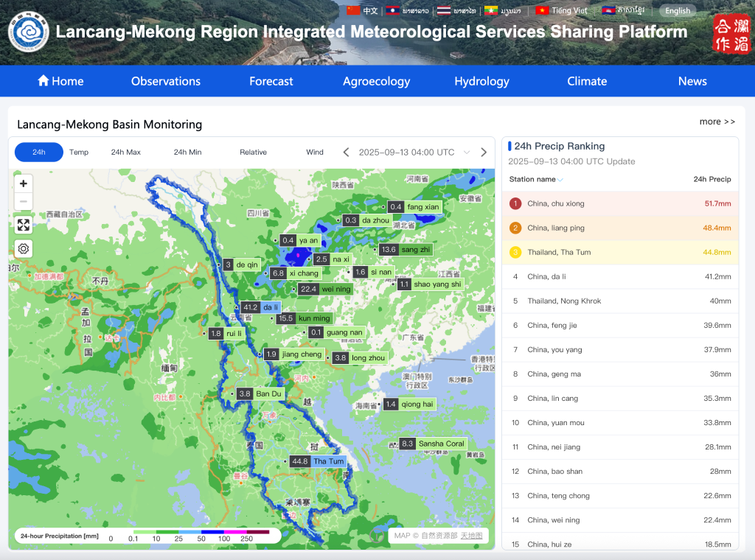Click the red Lancang-Mekong cooperation seal
The image size is (755, 560).
(731, 34)
